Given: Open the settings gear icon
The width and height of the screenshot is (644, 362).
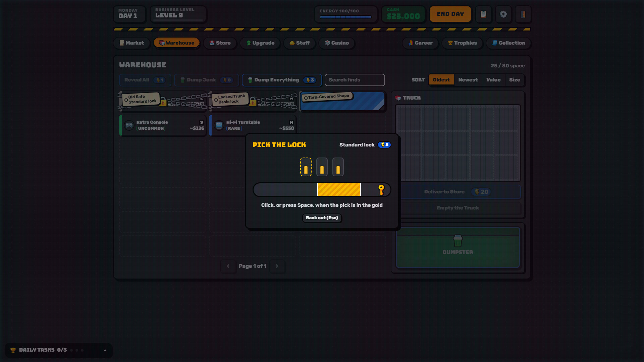Looking at the screenshot, I should click(503, 14).
